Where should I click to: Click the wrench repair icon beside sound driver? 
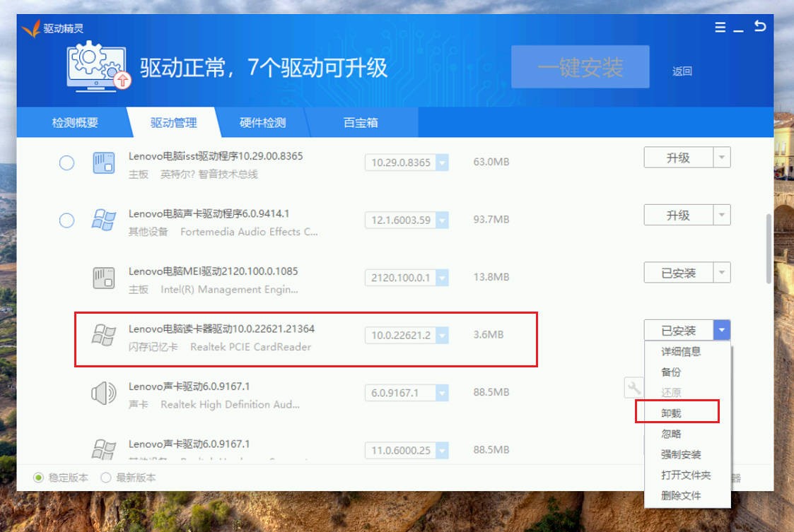pos(634,387)
